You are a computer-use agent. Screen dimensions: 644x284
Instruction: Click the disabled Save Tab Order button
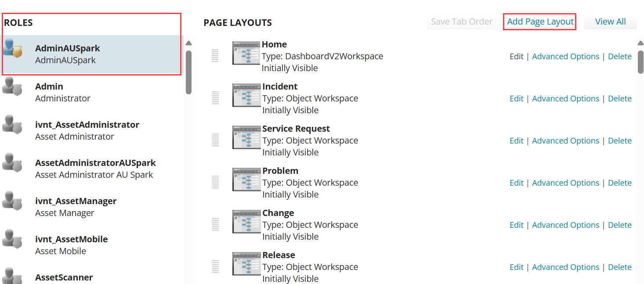pos(461,22)
